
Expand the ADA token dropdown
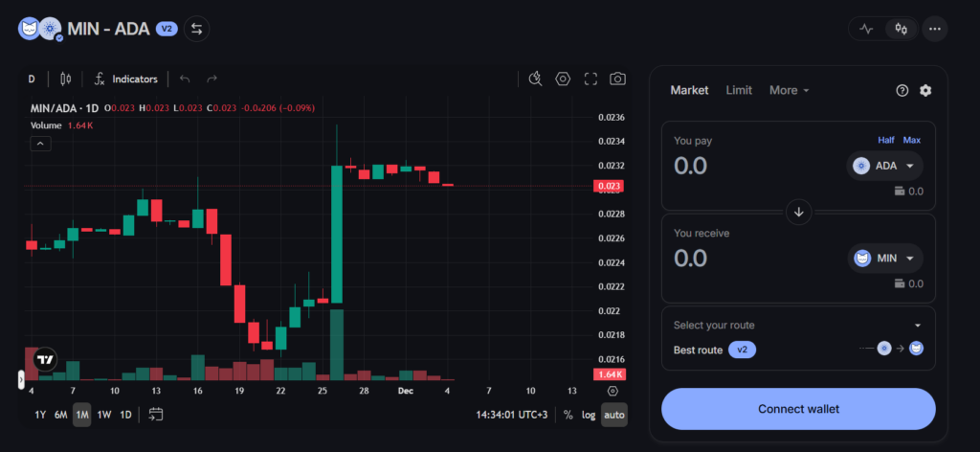click(884, 166)
